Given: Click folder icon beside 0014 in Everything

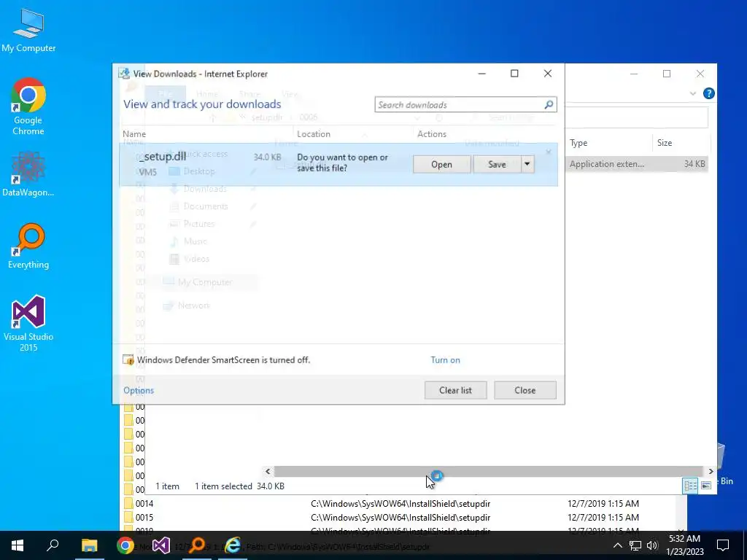Looking at the screenshot, I should [128, 503].
